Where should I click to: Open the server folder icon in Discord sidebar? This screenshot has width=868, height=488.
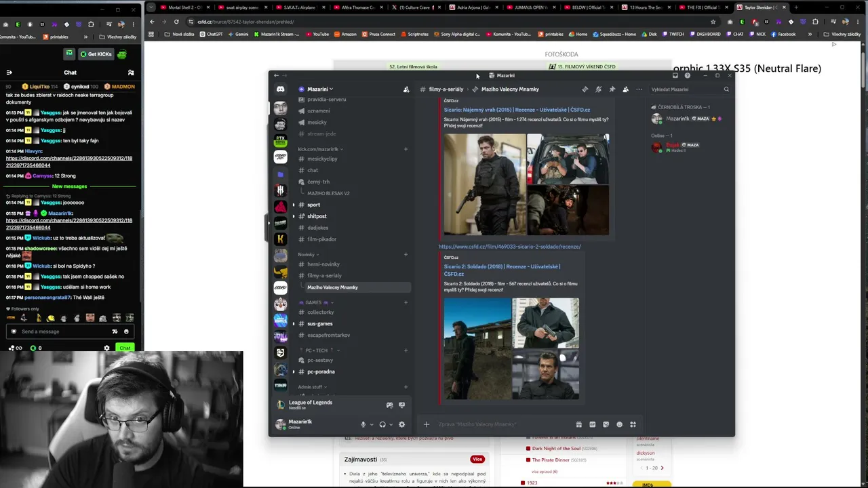click(280, 174)
